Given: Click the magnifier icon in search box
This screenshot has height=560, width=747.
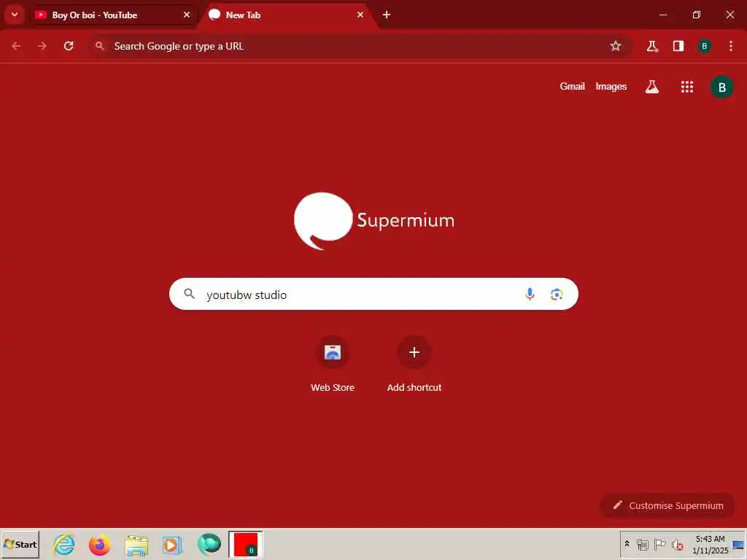Looking at the screenshot, I should pos(190,294).
